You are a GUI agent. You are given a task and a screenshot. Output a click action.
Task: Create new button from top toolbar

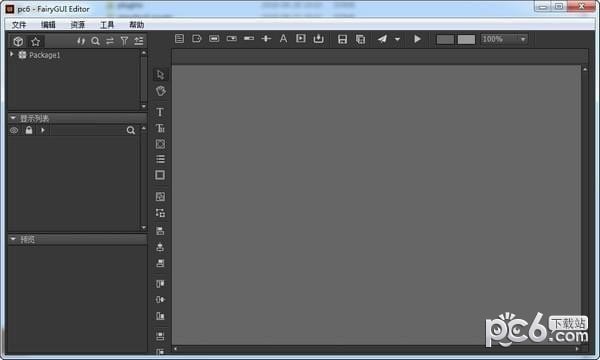pos(214,39)
